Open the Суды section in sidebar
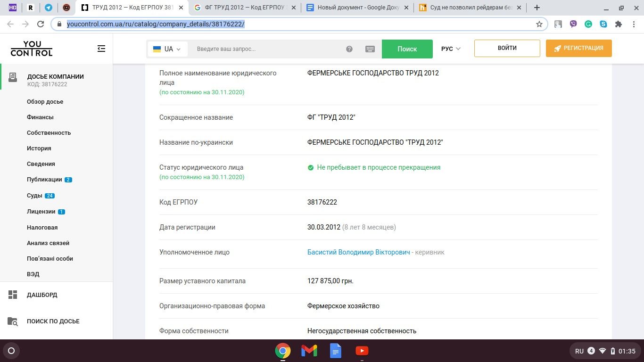This screenshot has height=362, width=644. (x=34, y=196)
